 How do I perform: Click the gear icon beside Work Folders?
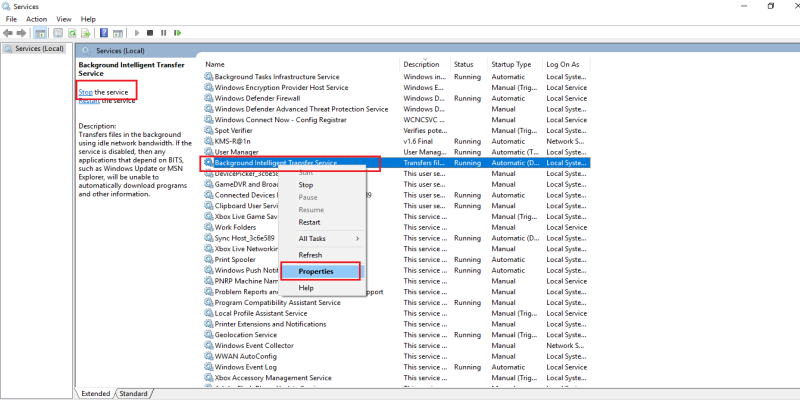tap(209, 227)
